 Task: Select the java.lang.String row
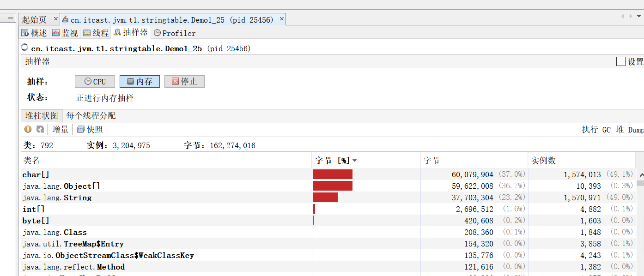328,198
